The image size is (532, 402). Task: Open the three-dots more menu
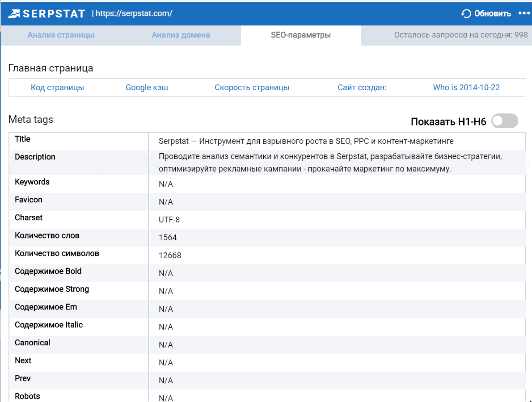(524, 13)
